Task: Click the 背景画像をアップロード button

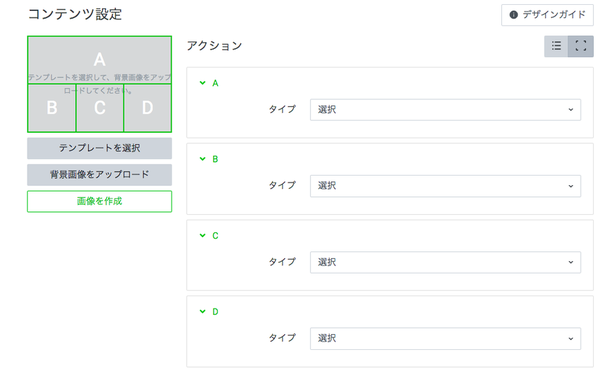Action: click(x=99, y=175)
